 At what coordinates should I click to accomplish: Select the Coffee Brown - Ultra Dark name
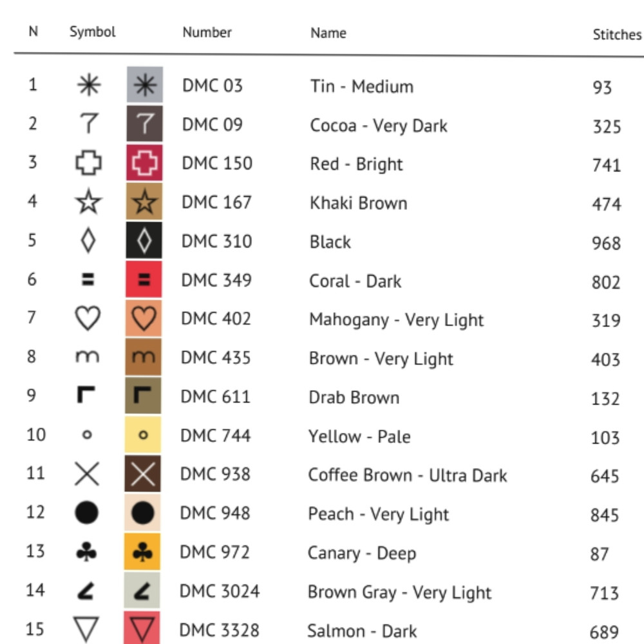pyautogui.click(x=407, y=475)
